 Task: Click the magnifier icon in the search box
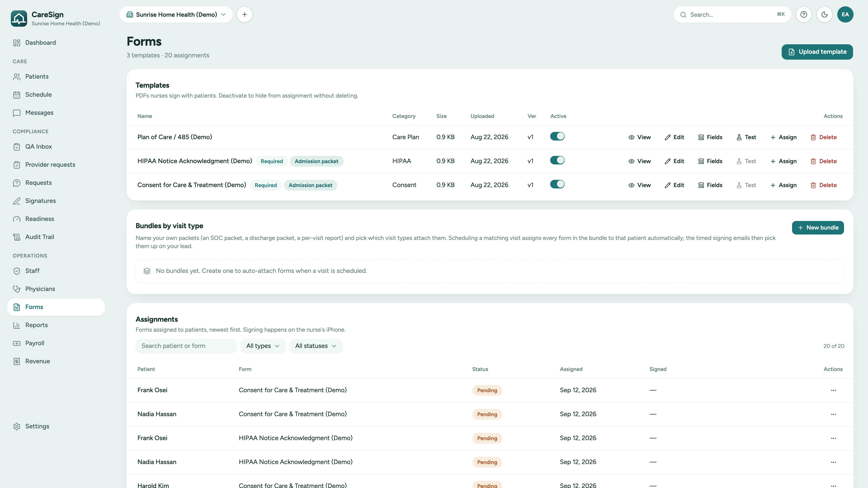point(683,14)
